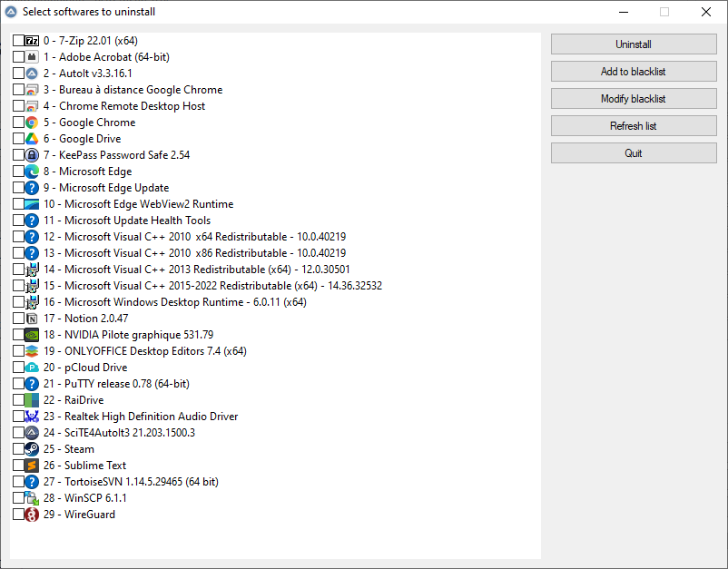The image size is (728, 569).
Task: Select text "Realtek High Definition Audio Driver"
Action: coord(152,417)
